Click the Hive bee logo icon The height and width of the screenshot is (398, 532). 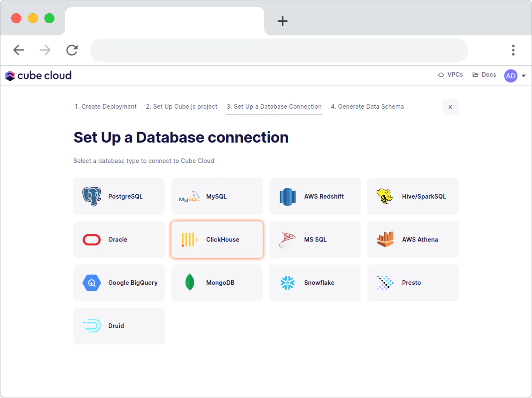point(385,196)
